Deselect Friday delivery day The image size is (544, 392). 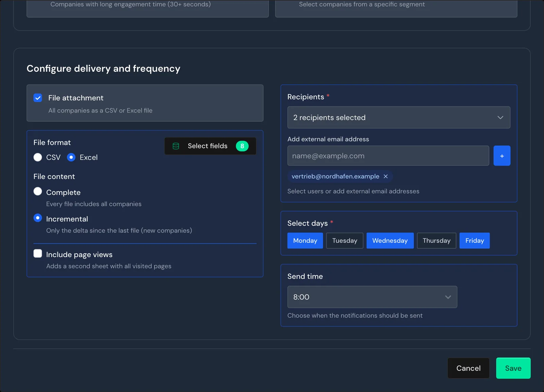pyautogui.click(x=475, y=241)
